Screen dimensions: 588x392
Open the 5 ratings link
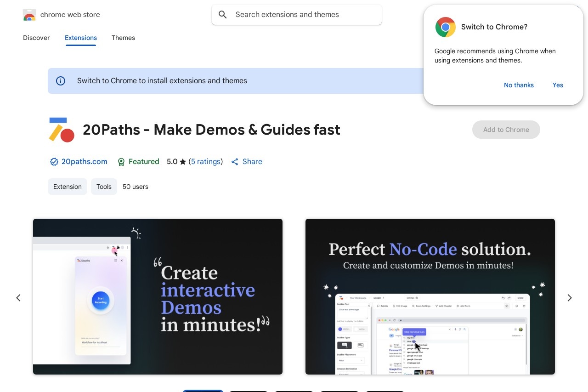click(x=206, y=162)
